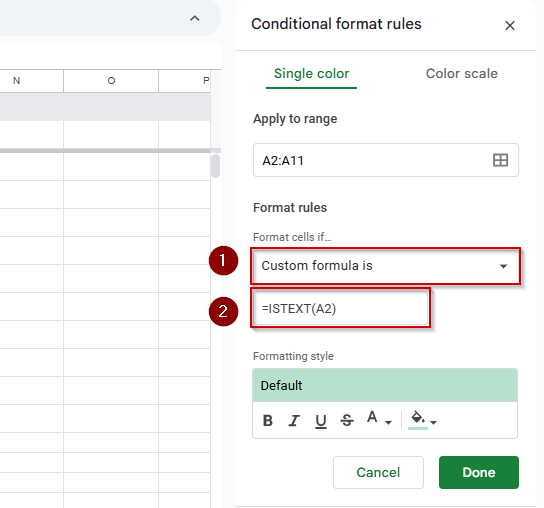Click the select data range grid icon
Screen dimensions: 544x508
pyautogui.click(x=500, y=160)
